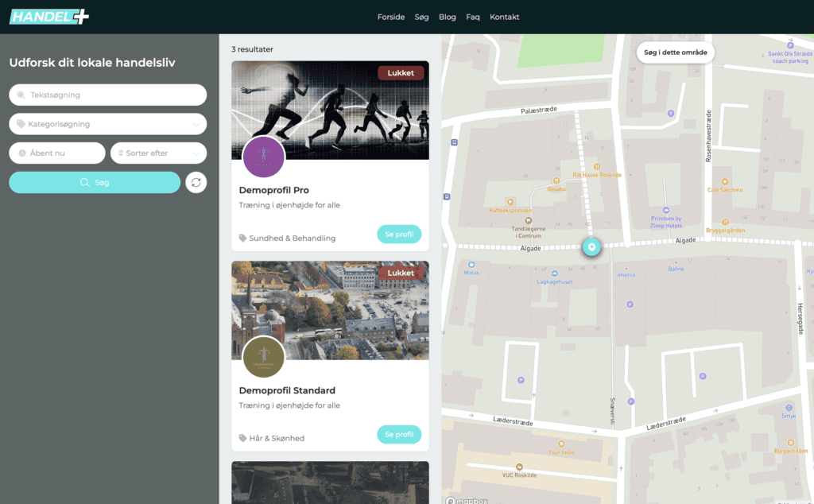Viewport: 814px width, 504px height.
Task: Focus the Tekstsøgning text field
Action: pyautogui.click(x=108, y=95)
